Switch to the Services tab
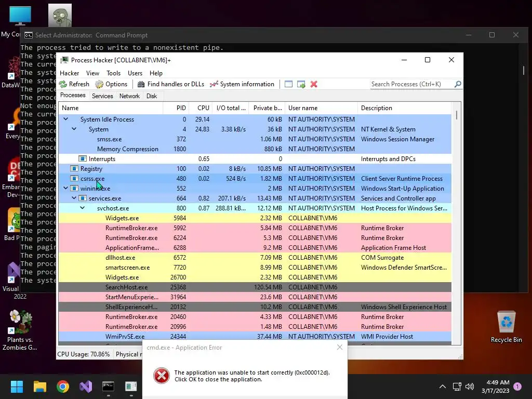 tap(102, 96)
